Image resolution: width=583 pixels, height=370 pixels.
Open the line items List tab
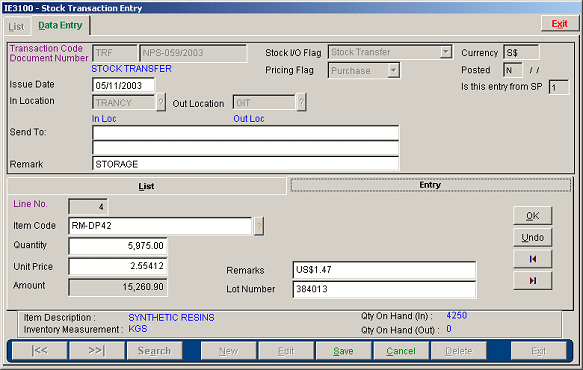[146, 186]
